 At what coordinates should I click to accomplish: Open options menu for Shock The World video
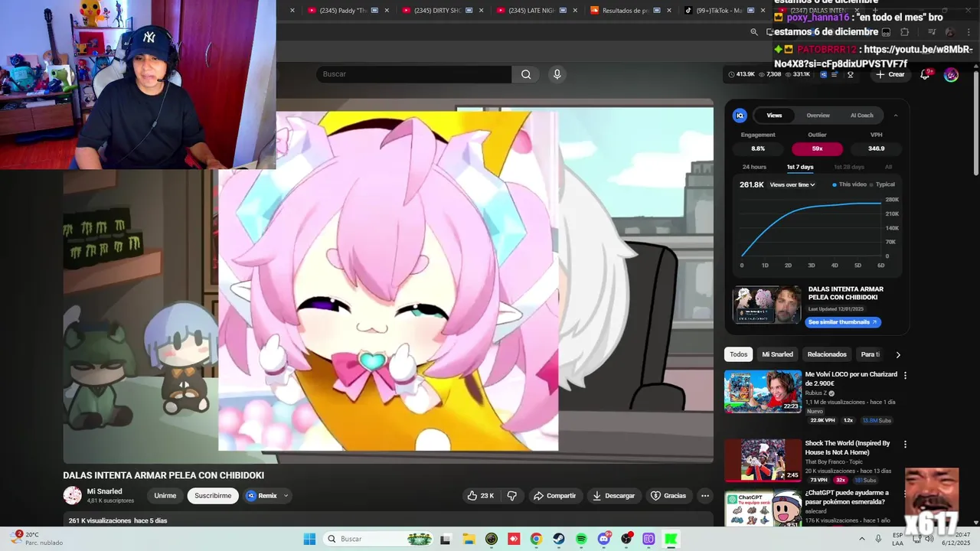(x=905, y=445)
